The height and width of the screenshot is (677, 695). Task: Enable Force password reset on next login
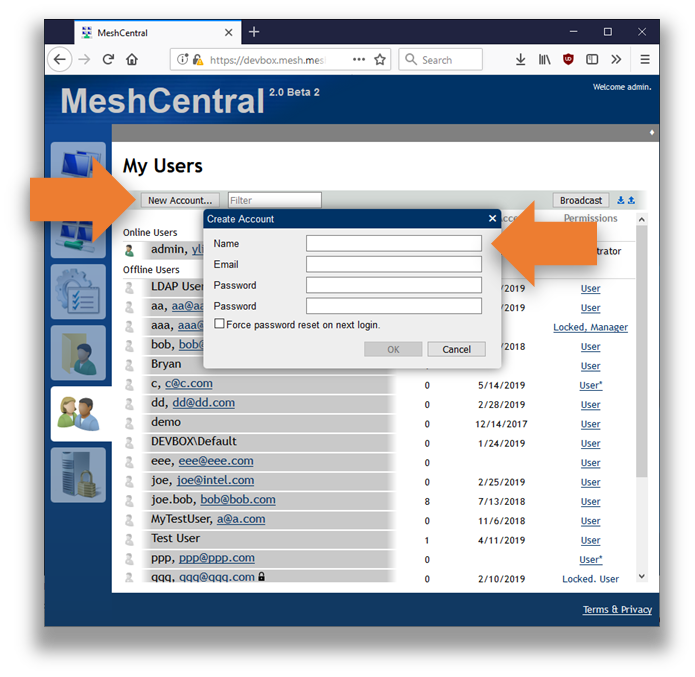220,324
